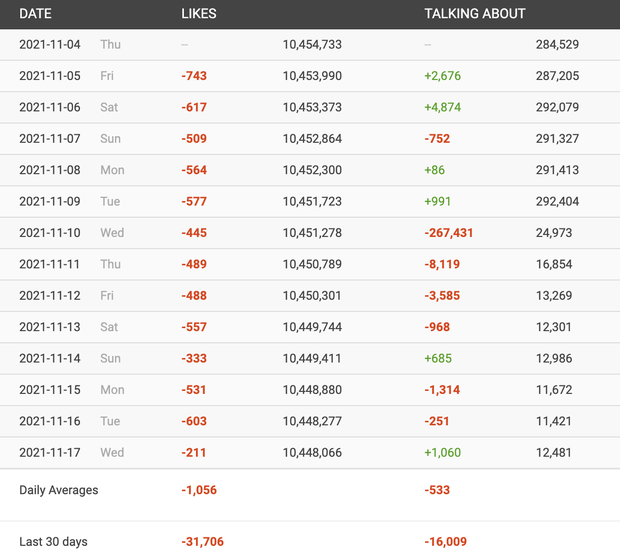This screenshot has height=559, width=620.
Task: Click the +2,676 talking about change
Action: tap(442, 76)
